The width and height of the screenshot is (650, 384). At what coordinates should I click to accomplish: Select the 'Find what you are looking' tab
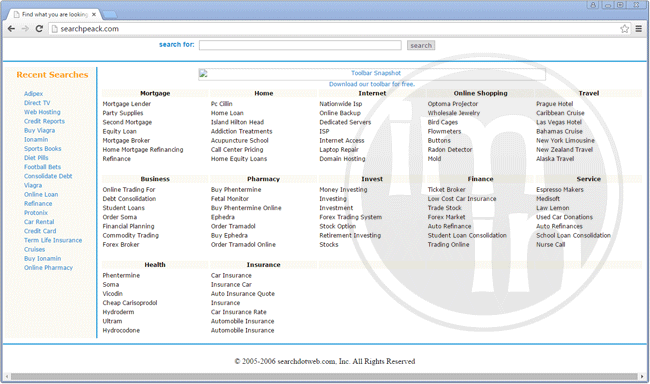pyautogui.click(x=54, y=15)
